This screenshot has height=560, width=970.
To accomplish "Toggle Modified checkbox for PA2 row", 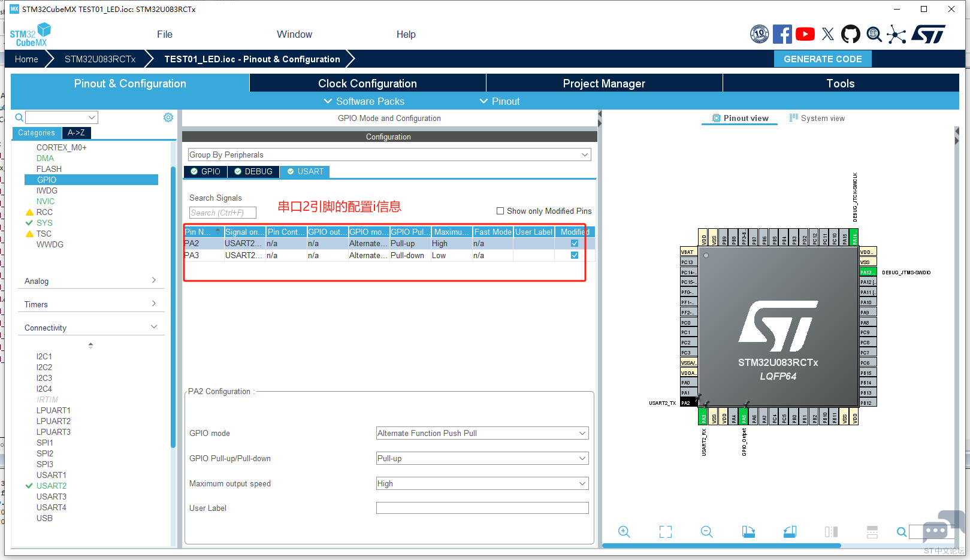I will [x=575, y=243].
